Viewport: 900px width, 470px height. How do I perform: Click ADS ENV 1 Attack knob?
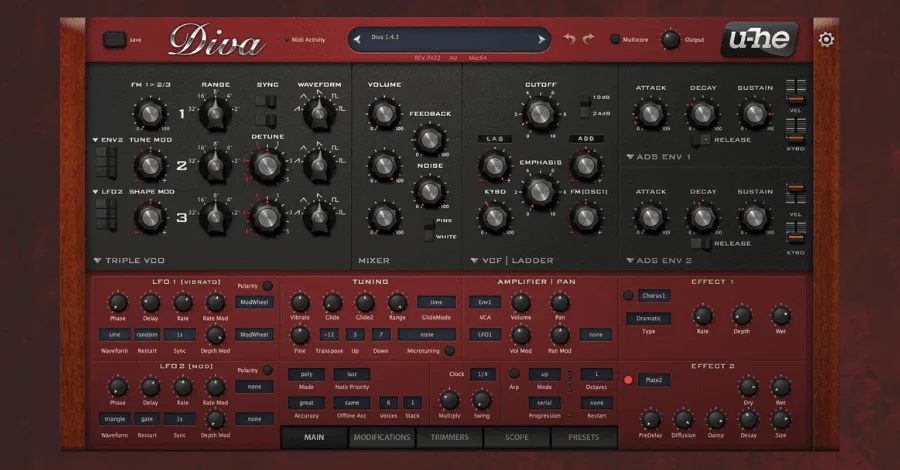(x=650, y=114)
